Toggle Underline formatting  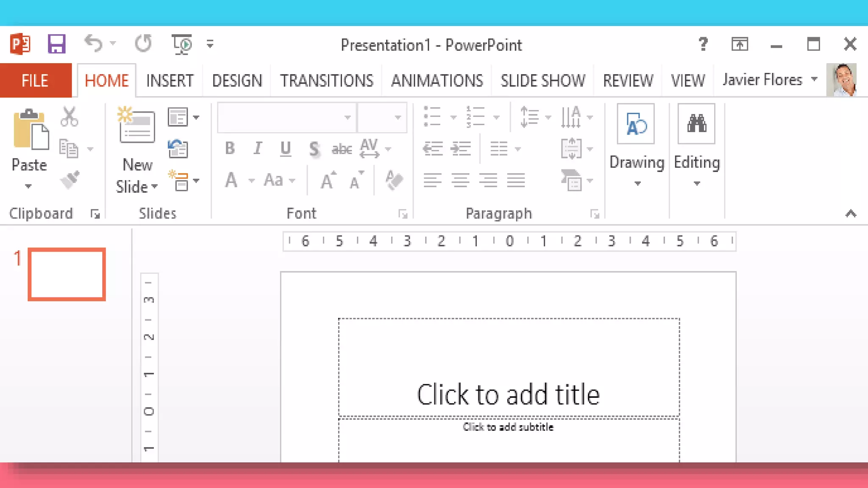click(x=286, y=148)
